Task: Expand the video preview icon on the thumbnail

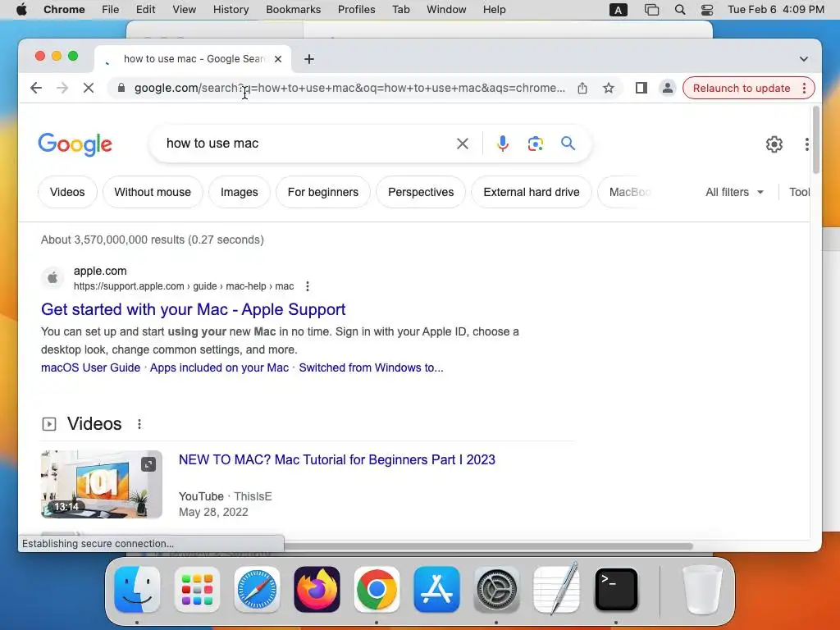Action: (x=148, y=464)
